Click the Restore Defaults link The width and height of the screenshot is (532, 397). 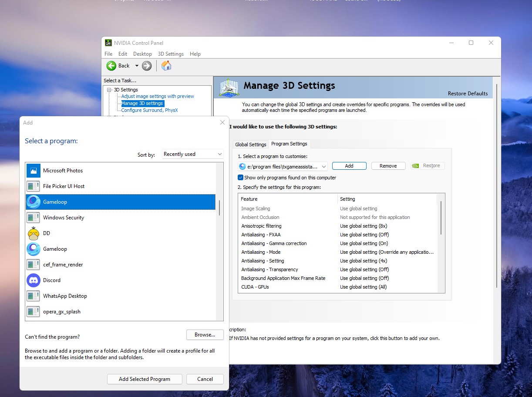tap(468, 94)
